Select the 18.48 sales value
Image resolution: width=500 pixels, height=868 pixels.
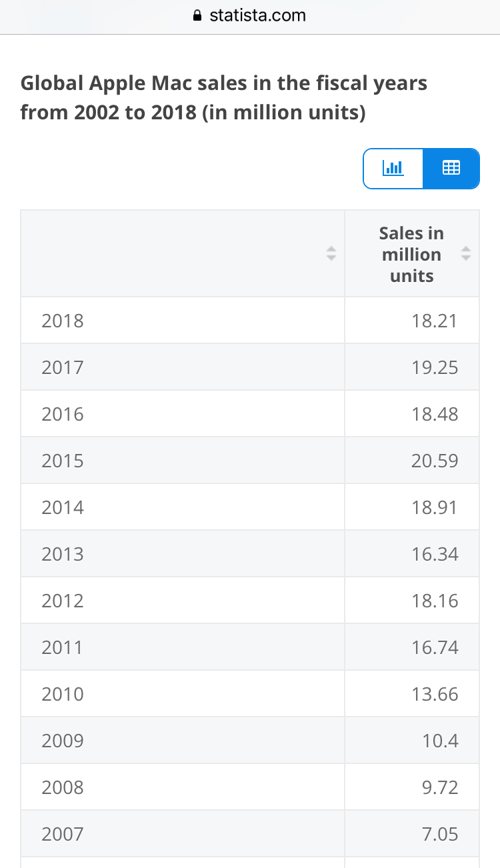[x=435, y=414]
